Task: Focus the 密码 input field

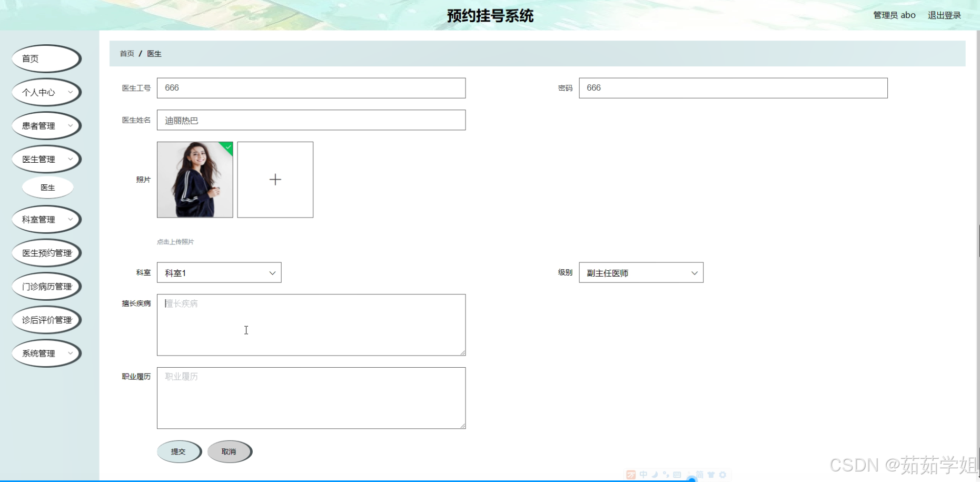Action: [x=733, y=88]
